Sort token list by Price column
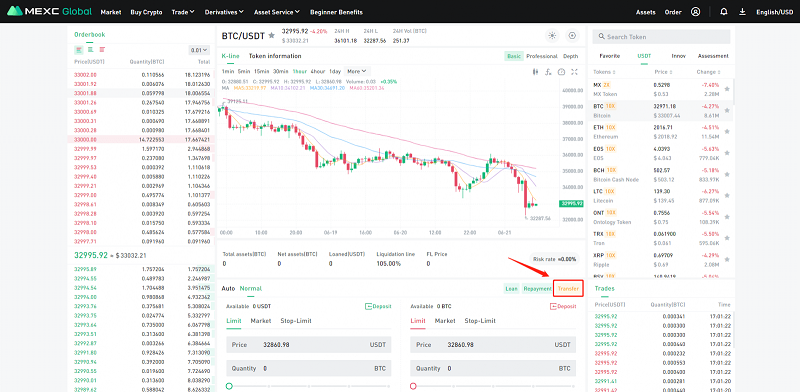The image size is (800, 392). click(663, 72)
